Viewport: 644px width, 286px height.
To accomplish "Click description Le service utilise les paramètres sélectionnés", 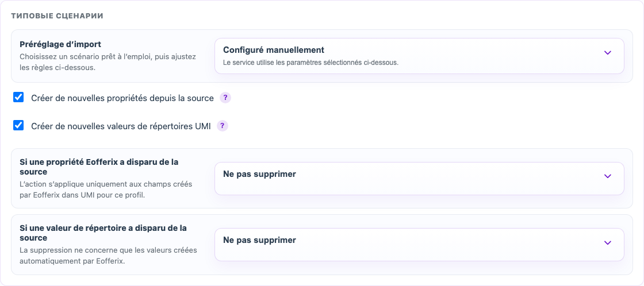I will 311,63.
